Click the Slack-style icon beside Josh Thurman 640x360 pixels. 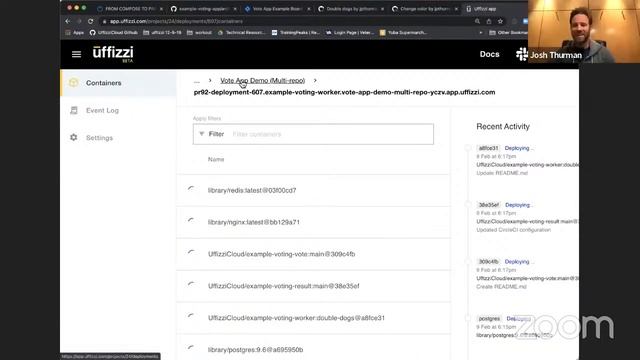coord(522,54)
